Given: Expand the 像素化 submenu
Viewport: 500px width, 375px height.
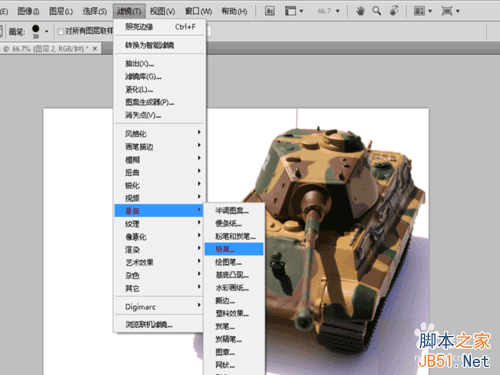Looking at the screenshot, I should click(x=159, y=237).
